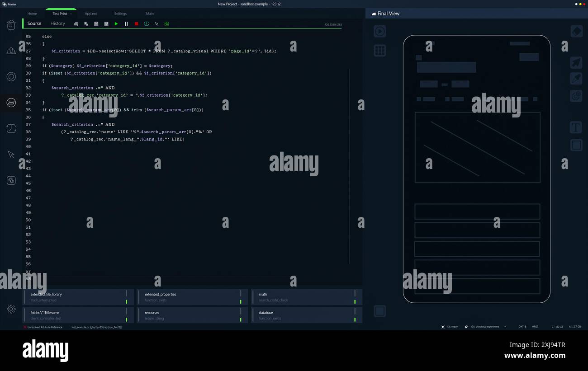
Task: Click image placeholder box in phone preview
Action: (x=478, y=147)
